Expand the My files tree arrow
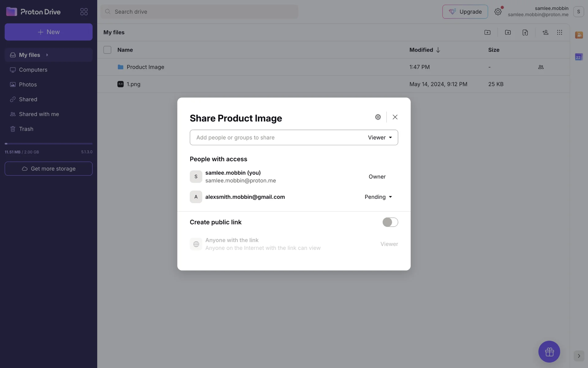Screen dimensions: 588x368 47,55
